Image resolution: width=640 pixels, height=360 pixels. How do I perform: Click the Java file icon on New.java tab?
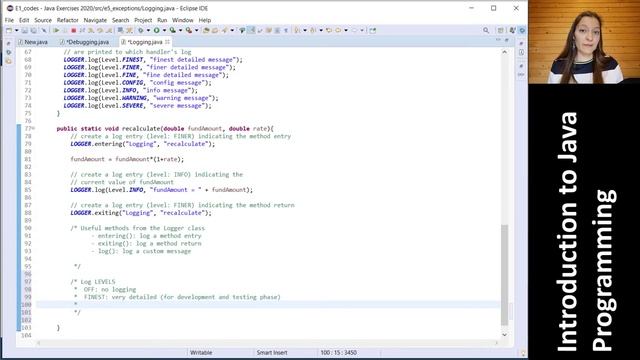[20, 42]
